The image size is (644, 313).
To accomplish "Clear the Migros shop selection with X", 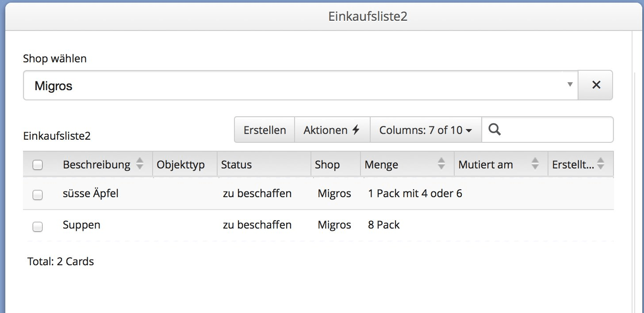I will point(596,85).
